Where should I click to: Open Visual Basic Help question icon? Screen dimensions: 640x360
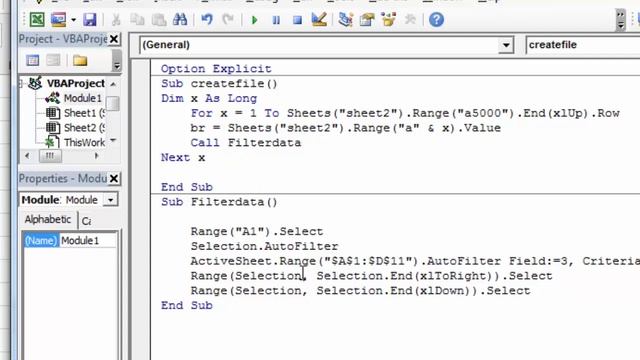tap(436, 20)
